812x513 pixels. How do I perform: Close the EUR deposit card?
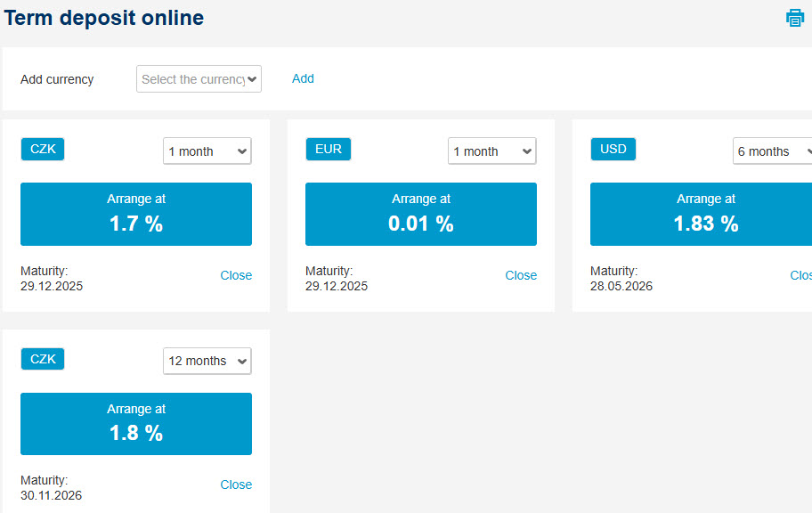(521, 275)
